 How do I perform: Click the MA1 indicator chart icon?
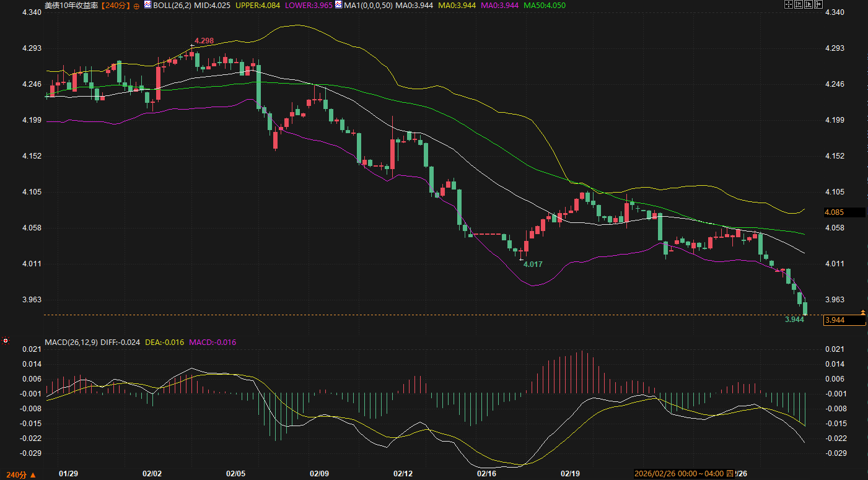pos(339,5)
